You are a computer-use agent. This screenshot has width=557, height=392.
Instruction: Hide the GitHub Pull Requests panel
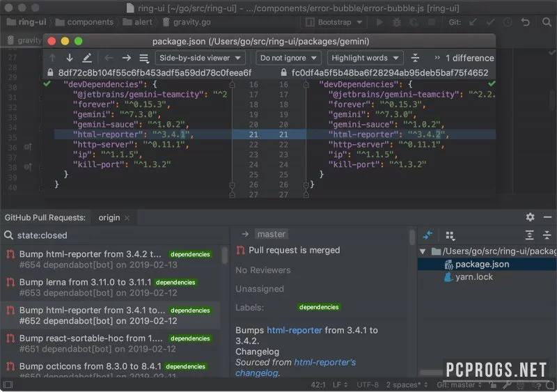tap(547, 217)
